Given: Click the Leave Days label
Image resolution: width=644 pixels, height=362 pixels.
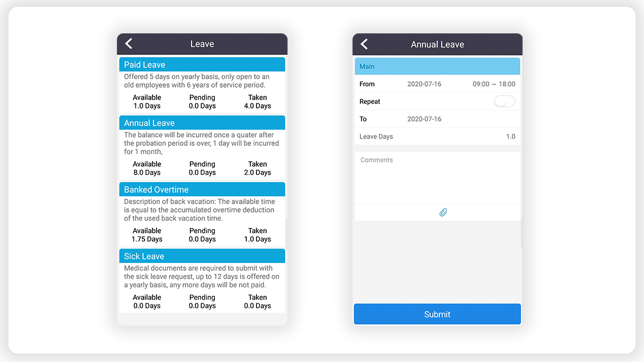Looking at the screenshot, I should [x=376, y=136].
